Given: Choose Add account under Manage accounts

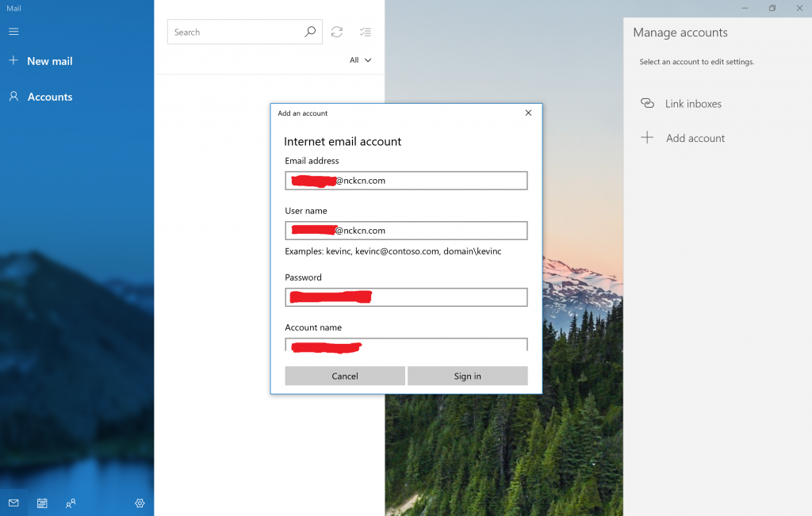Looking at the screenshot, I should (695, 137).
